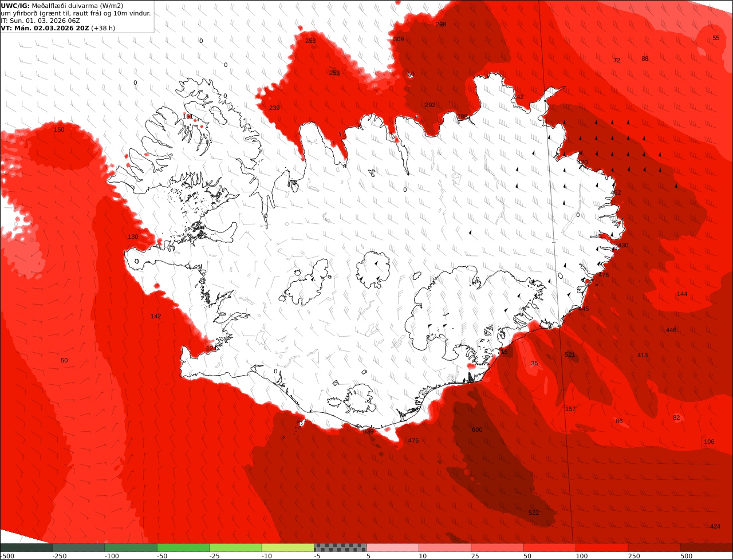733x560 pixels.
Task: Click the '500' legend label
Action: 687,556
